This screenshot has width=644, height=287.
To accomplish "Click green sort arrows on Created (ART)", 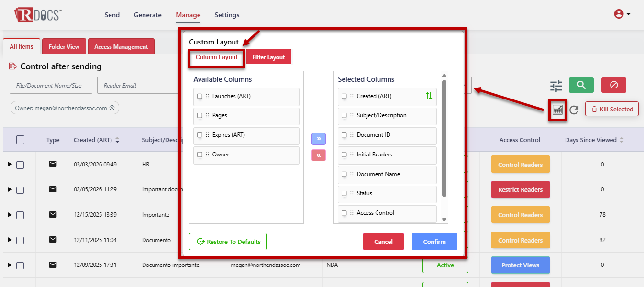I will (429, 96).
